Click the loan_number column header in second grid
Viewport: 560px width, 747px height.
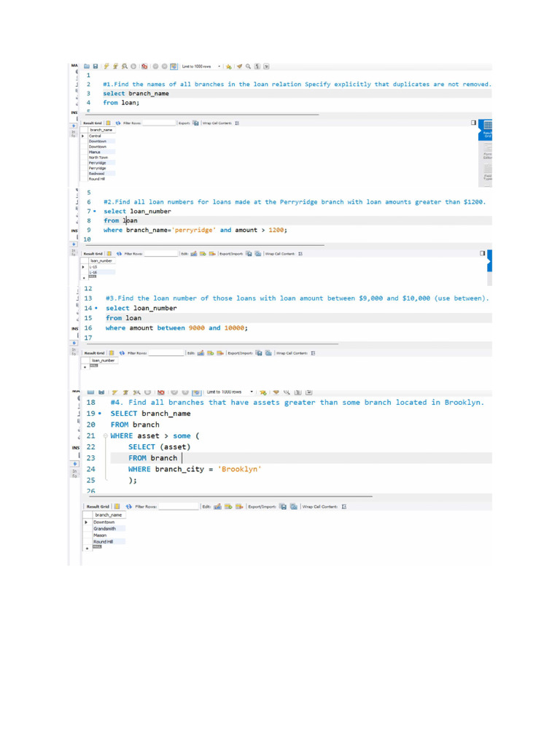click(102, 260)
